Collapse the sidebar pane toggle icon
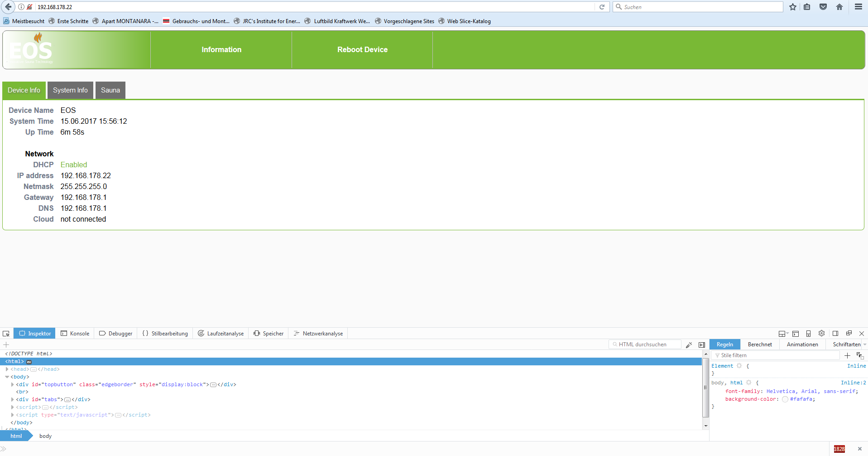This screenshot has width=868, height=456. 702,344
